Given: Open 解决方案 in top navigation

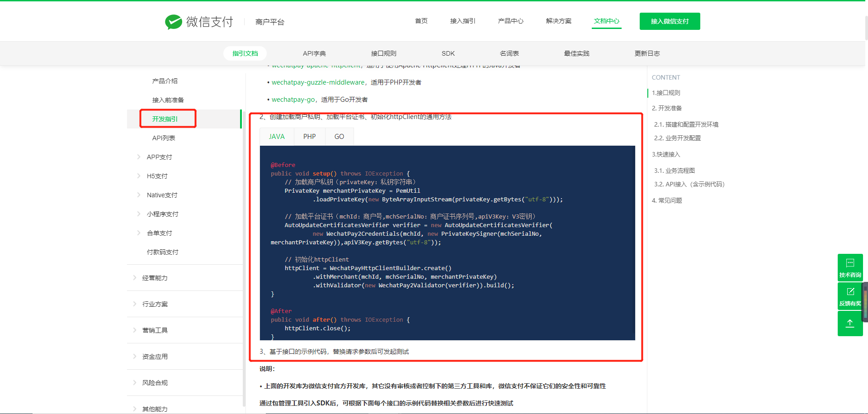Looking at the screenshot, I should (558, 21).
